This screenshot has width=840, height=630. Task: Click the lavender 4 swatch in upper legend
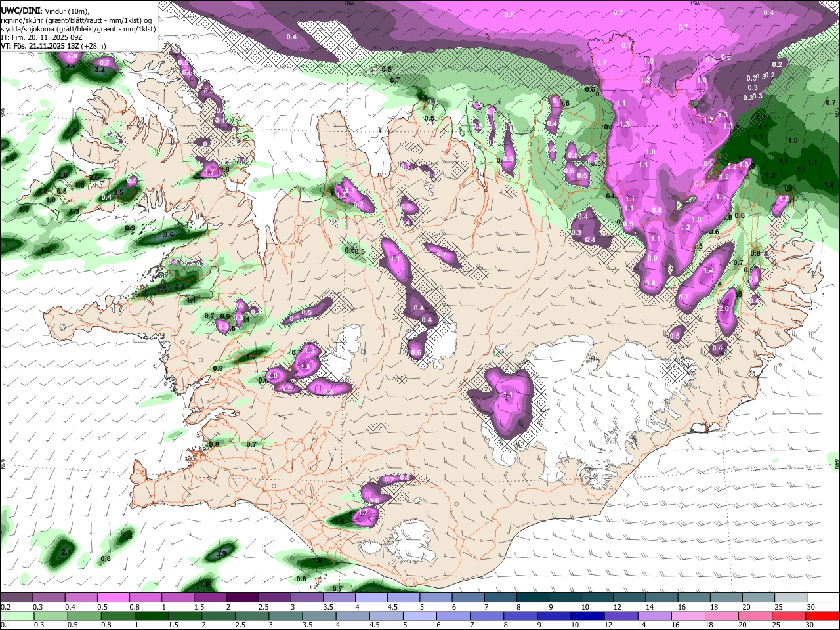point(371,598)
